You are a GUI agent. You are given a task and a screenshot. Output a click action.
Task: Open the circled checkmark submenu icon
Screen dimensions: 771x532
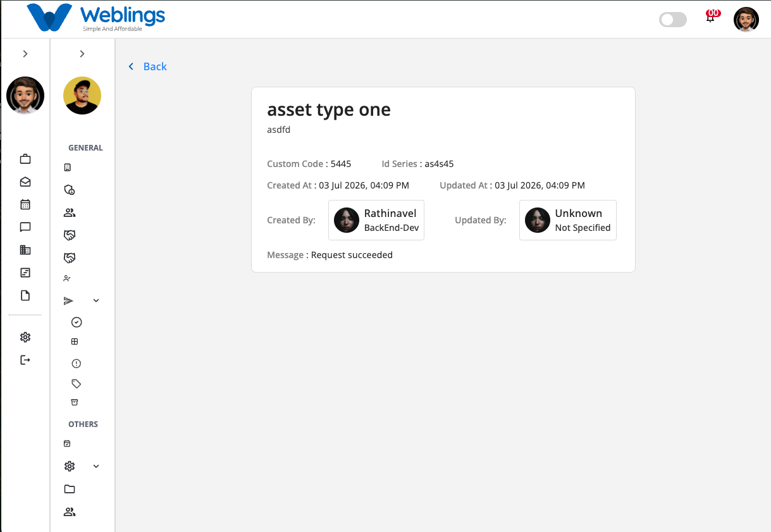pos(77,322)
